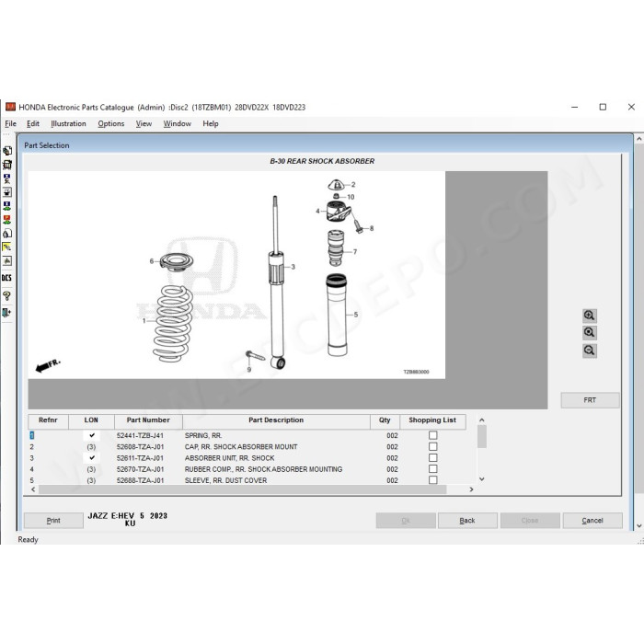Click the Honda app icon in title bar
644x644 pixels.
pos(10,108)
